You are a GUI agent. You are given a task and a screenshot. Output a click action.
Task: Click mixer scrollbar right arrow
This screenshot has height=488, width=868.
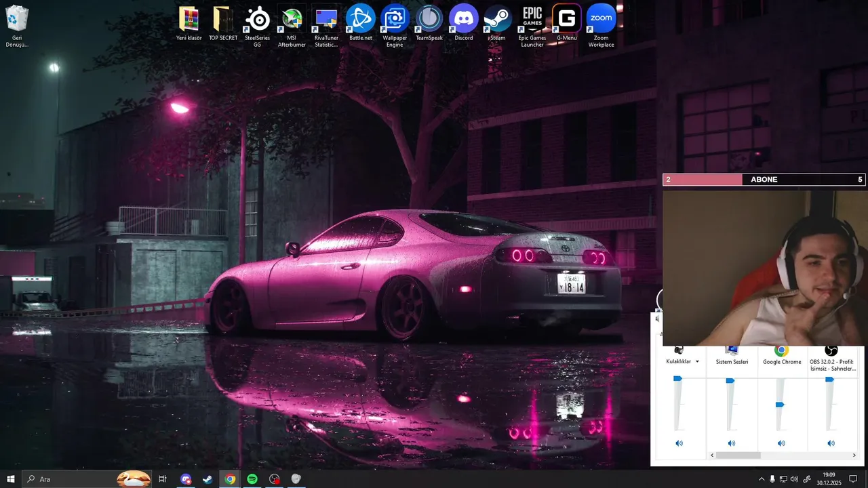point(854,455)
